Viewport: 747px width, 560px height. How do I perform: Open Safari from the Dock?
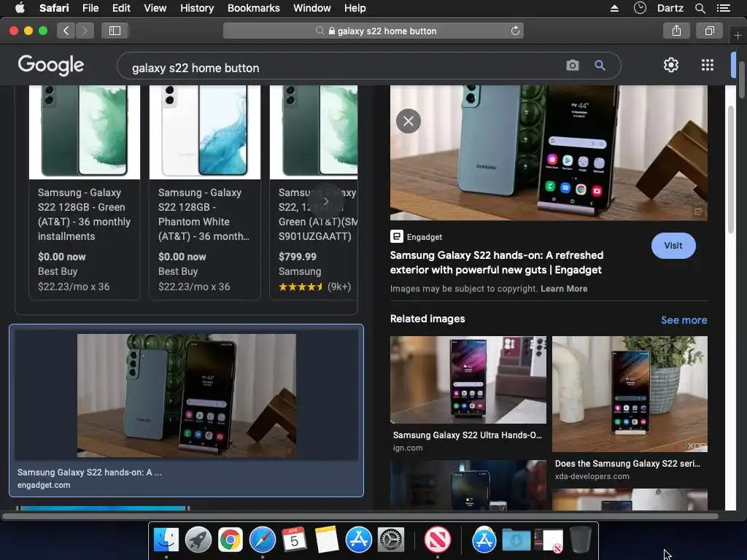click(x=263, y=540)
